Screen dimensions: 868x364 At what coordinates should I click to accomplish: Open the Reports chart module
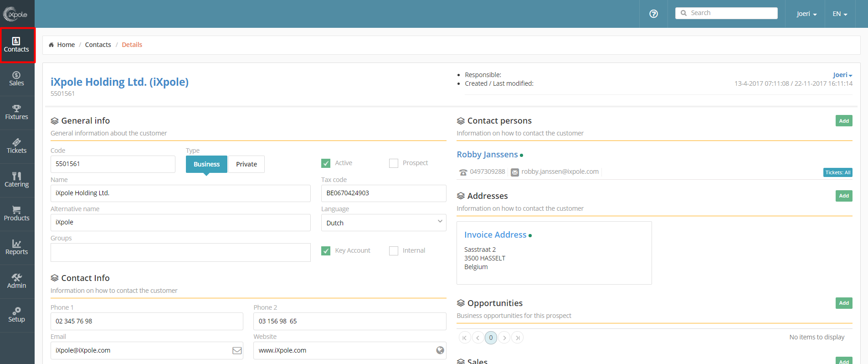click(17, 248)
